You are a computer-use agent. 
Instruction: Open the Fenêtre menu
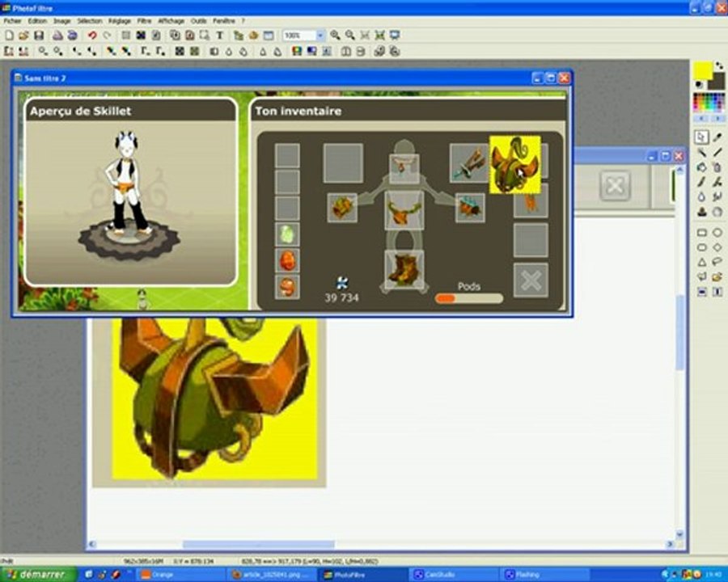click(224, 21)
